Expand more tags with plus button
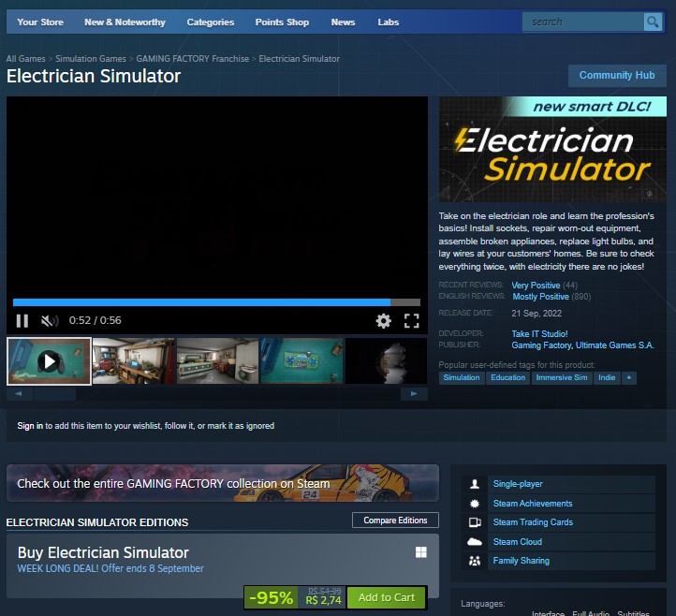The image size is (676, 616). (629, 377)
